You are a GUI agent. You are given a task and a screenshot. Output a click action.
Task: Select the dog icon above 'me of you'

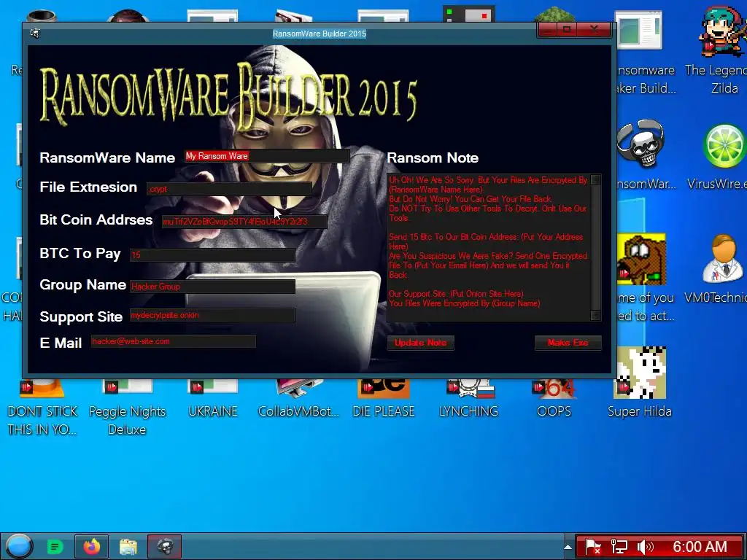[x=641, y=257]
